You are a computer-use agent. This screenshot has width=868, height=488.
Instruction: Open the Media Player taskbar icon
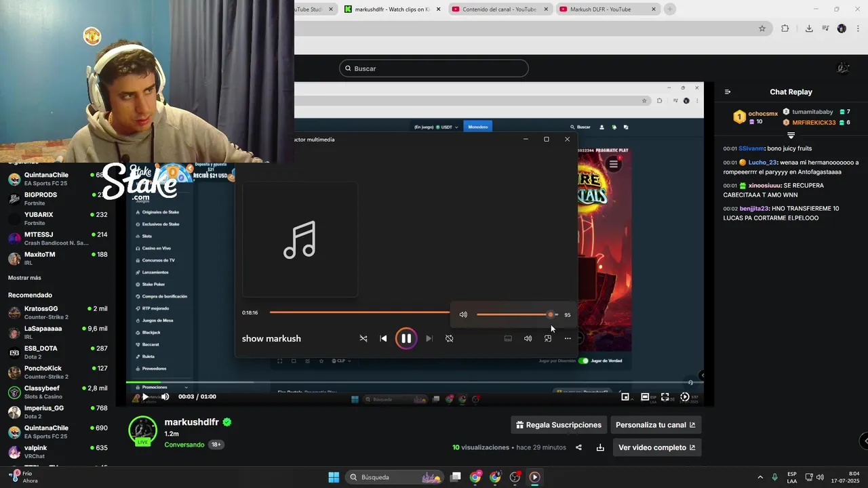click(534, 477)
